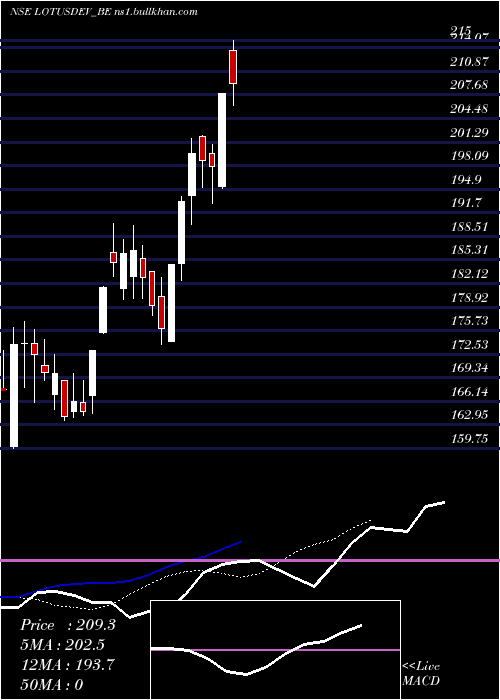Click the 169.34 price axis label
The width and height of the screenshot is (500, 700).
(x=469, y=368)
